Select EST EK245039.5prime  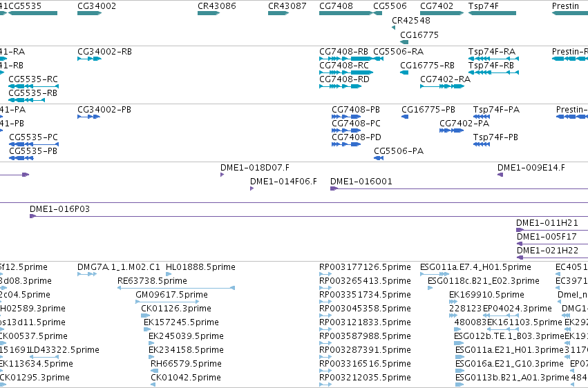151,344
